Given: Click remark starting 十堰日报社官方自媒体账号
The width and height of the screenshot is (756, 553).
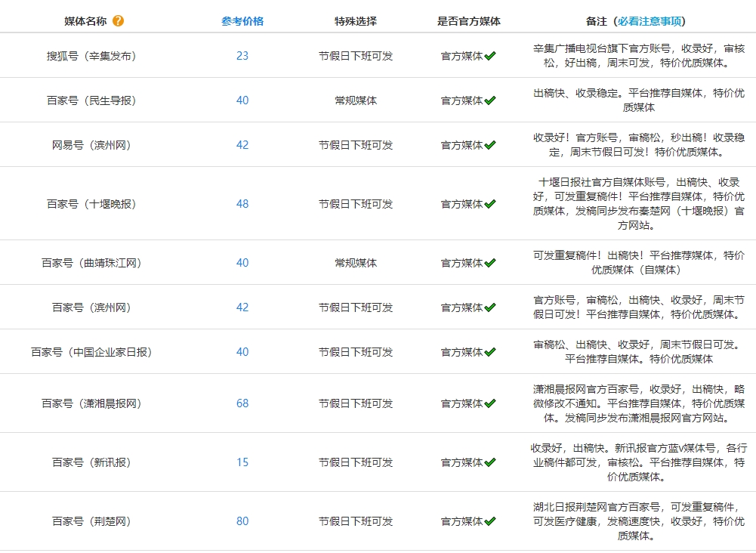Looking at the screenshot, I should 639,203.
